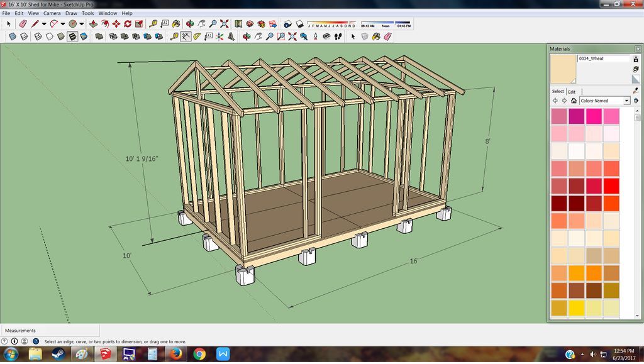Click the material name field 0034_Wheat
Viewport: 644px width, 364px height.
603,58
